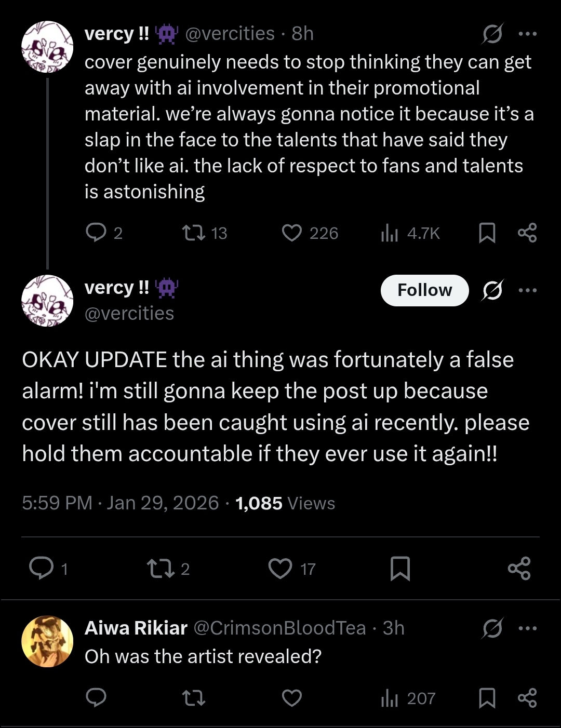This screenshot has width=561, height=728.
Task: Open more options on the update post
Action: tap(527, 290)
